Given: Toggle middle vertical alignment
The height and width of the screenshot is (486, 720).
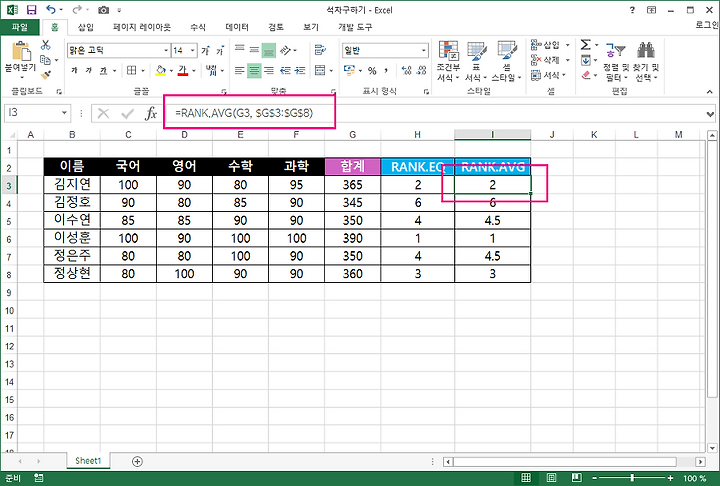Looking at the screenshot, I should pos(254,50).
